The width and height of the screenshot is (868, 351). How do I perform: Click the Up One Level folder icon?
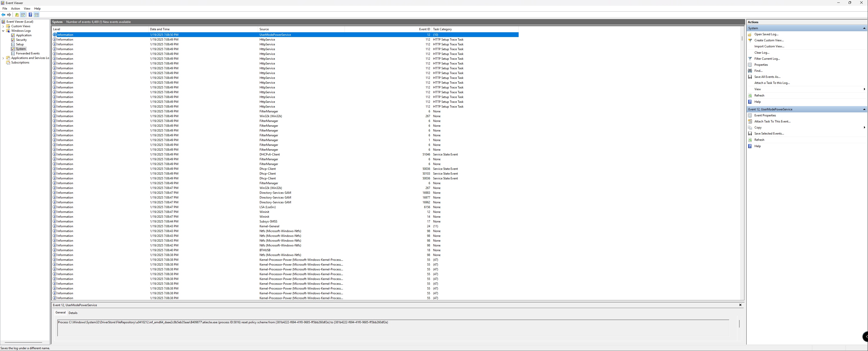17,15
